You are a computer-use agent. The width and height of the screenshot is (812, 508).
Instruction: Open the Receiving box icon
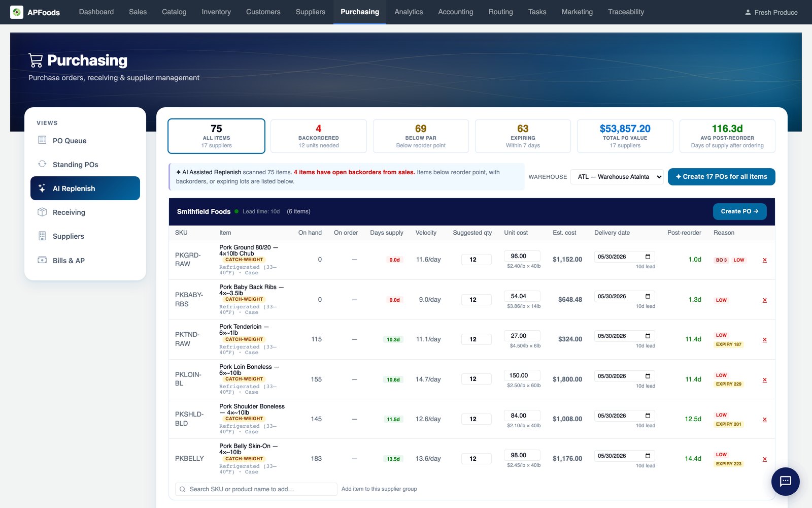42,212
